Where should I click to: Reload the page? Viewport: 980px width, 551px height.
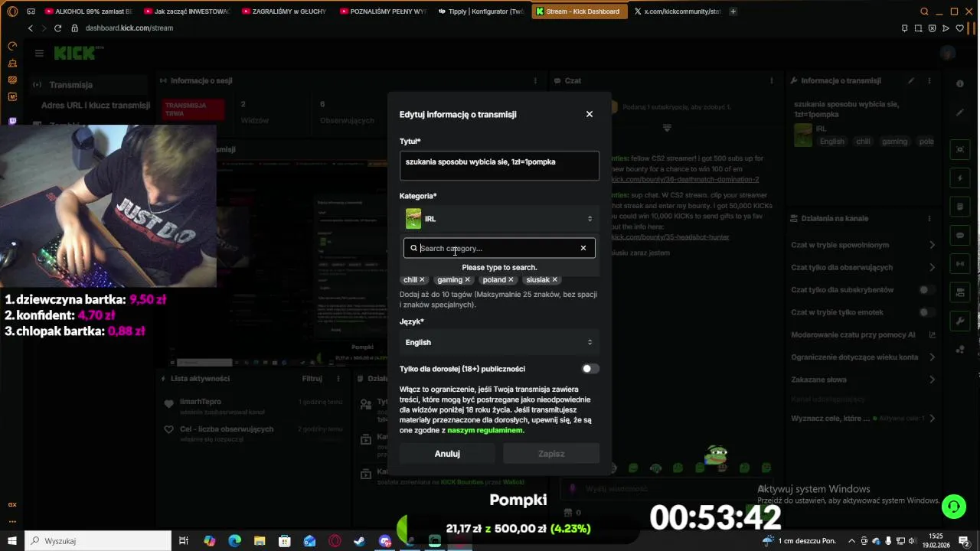(57, 28)
